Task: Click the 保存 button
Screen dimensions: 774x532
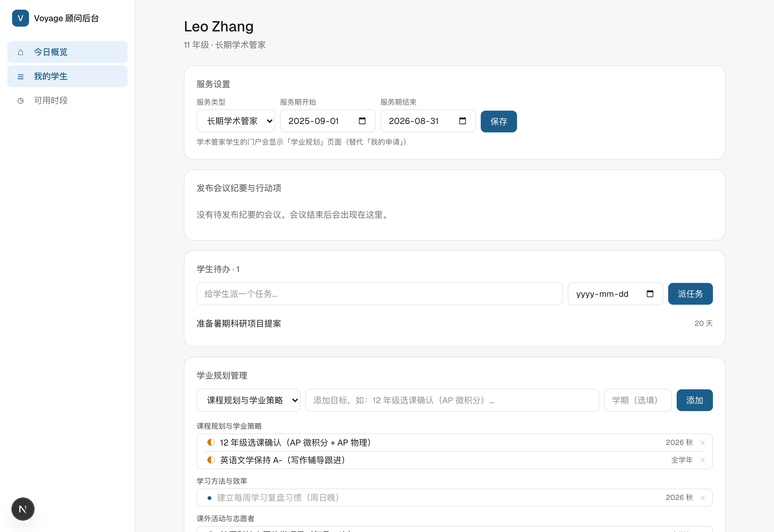Action: (x=499, y=121)
